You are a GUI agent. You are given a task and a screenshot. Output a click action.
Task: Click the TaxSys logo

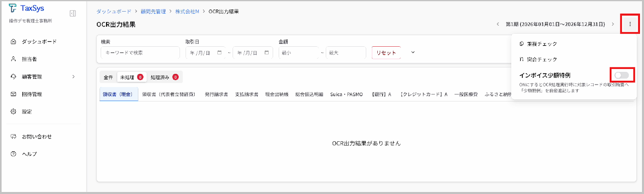pyautogui.click(x=26, y=9)
